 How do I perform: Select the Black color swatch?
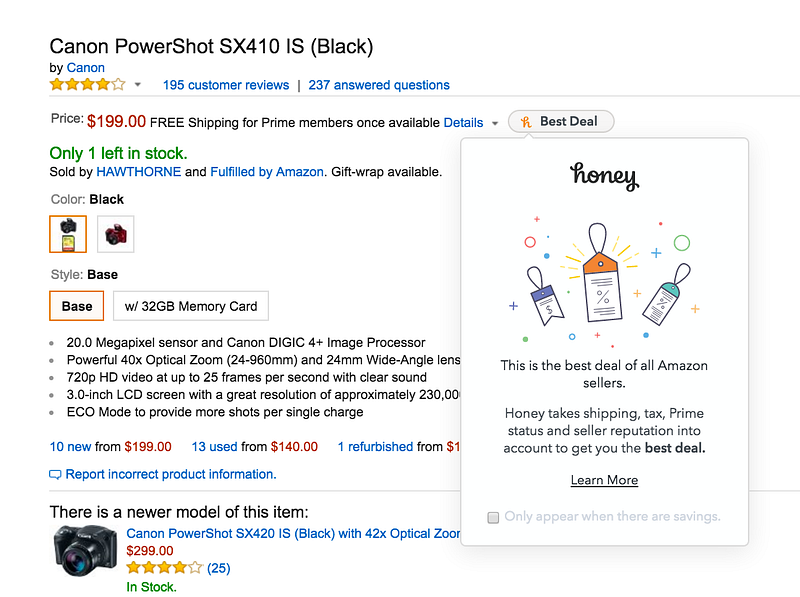(x=68, y=234)
